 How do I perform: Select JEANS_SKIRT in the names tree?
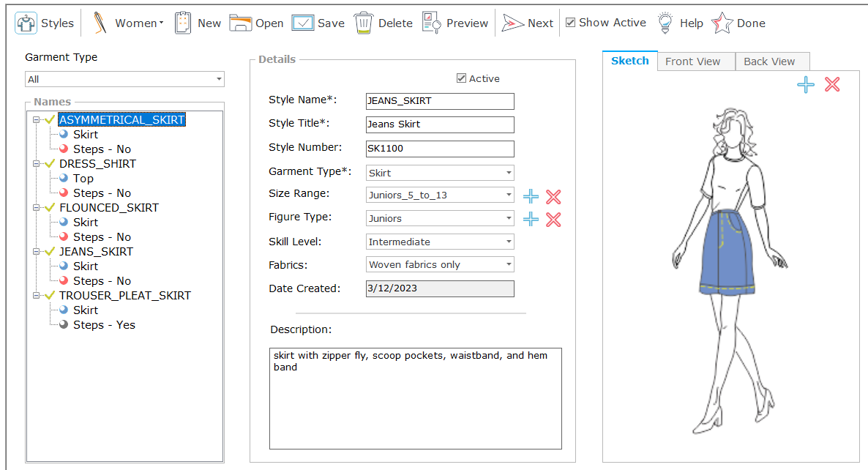[96, 252]
